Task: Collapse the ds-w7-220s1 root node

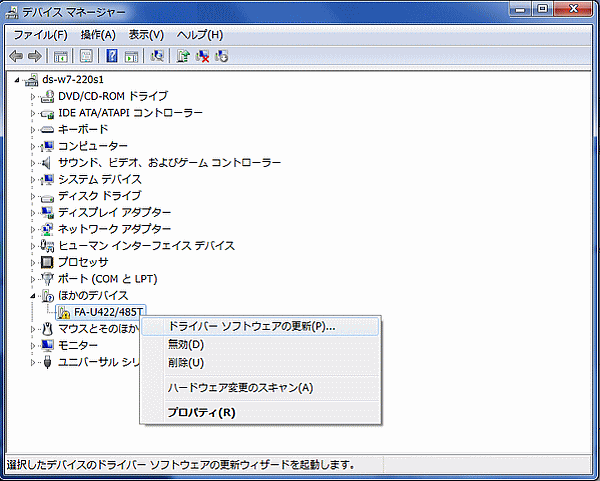Action: coord(17,80)
